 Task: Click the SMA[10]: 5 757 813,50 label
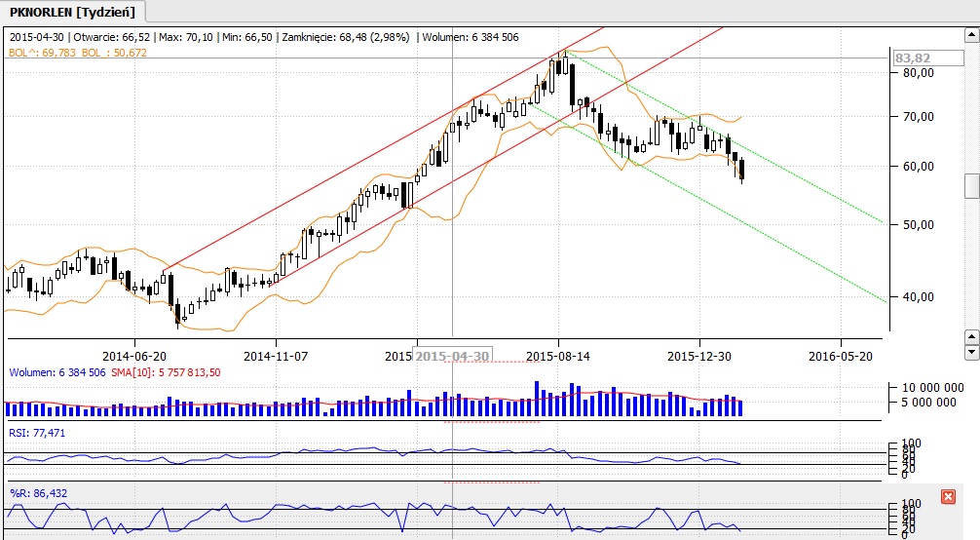tap(166, 372)
